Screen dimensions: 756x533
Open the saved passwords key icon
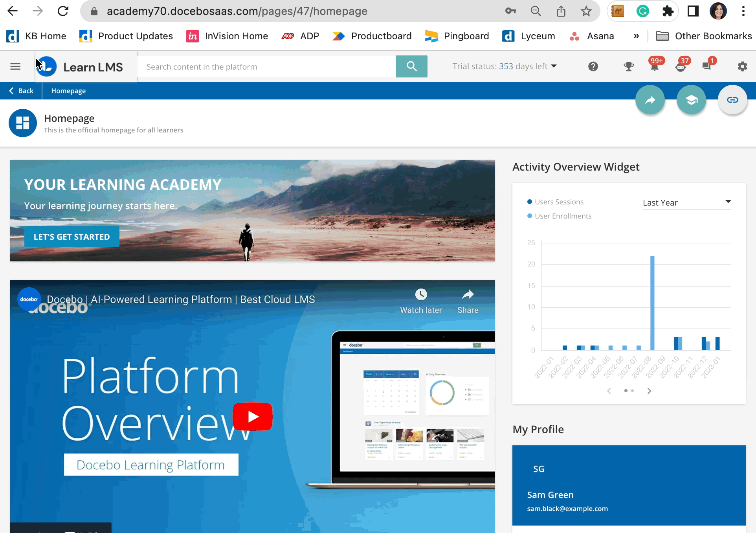point(510,11)
